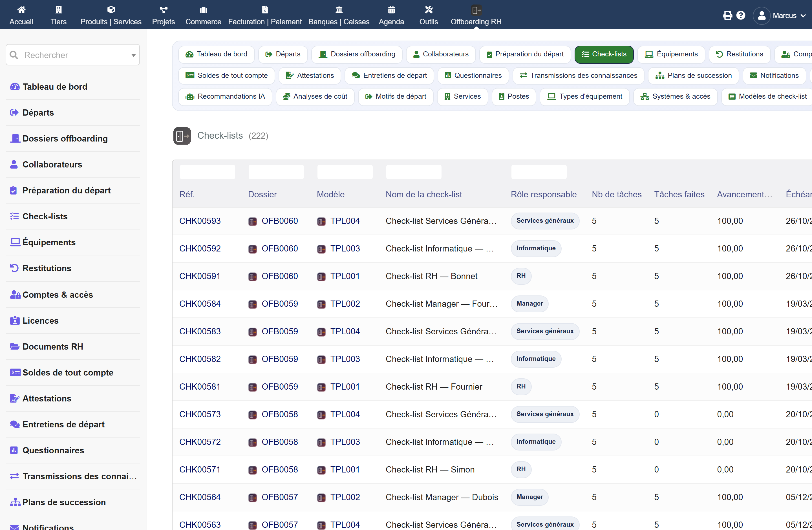Expand the Rechercher dropdown arrow
The height and width of the screenshot is (530, 812).
[133, 55]
